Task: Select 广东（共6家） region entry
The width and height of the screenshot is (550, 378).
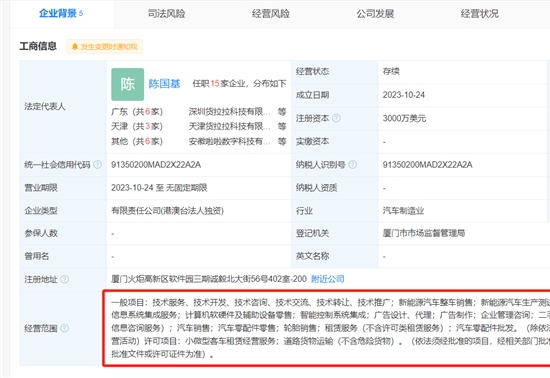Action: coord(137,112)
